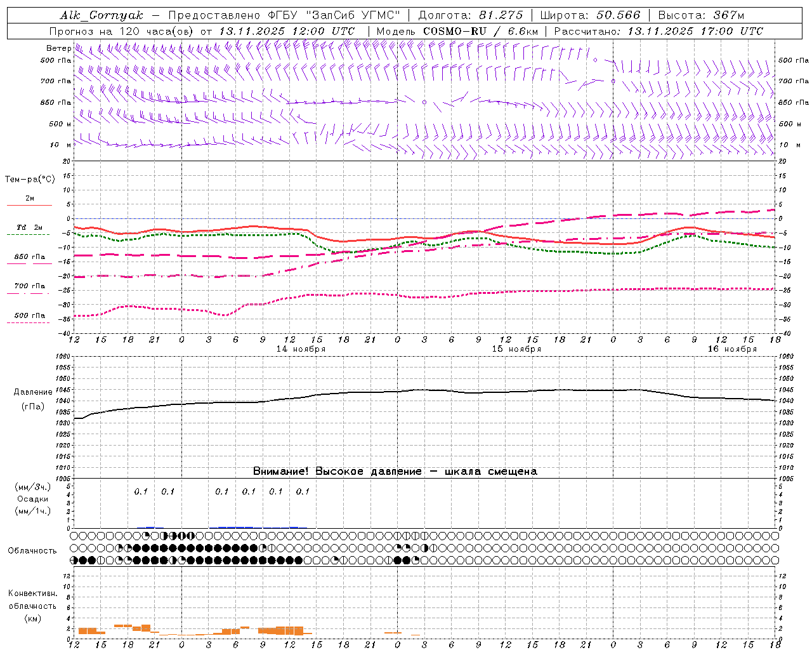Viewport: 812px width, 650px height.
Task: Select the 850 гПа wind level label on left
Action: pyautogui.click(x=56, y=102)
